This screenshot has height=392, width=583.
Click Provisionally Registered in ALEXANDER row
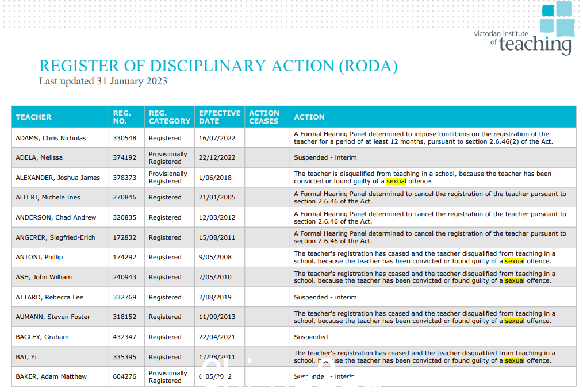click(168, 178)
